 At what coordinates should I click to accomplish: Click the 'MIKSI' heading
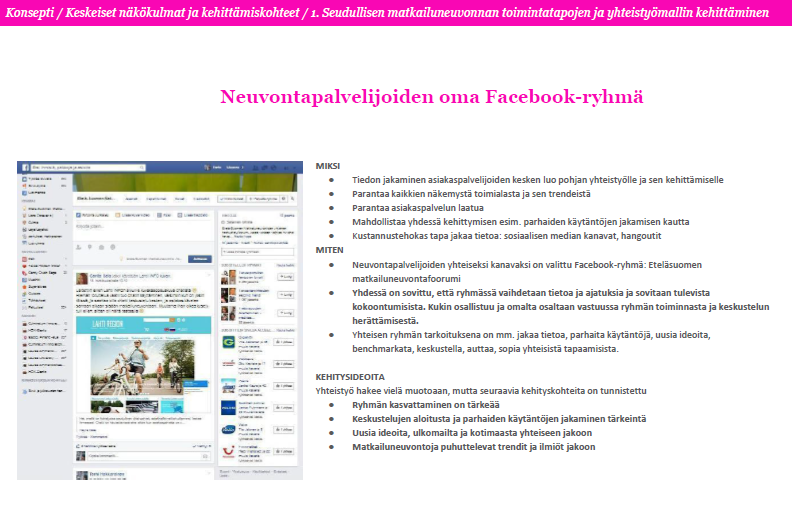328,166
